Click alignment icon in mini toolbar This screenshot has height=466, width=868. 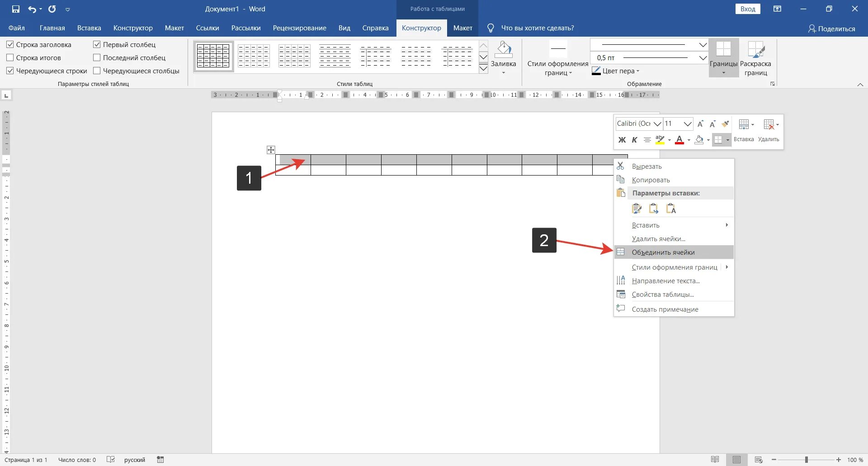pyautogui.click(x=647, y=140)
